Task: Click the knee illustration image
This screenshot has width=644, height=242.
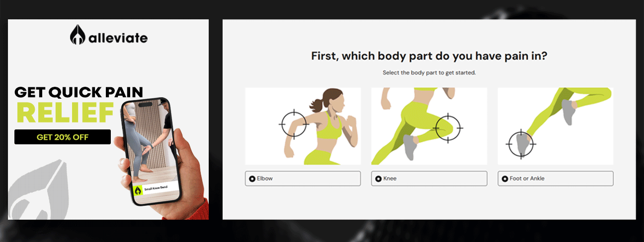Action: point(429,126)
